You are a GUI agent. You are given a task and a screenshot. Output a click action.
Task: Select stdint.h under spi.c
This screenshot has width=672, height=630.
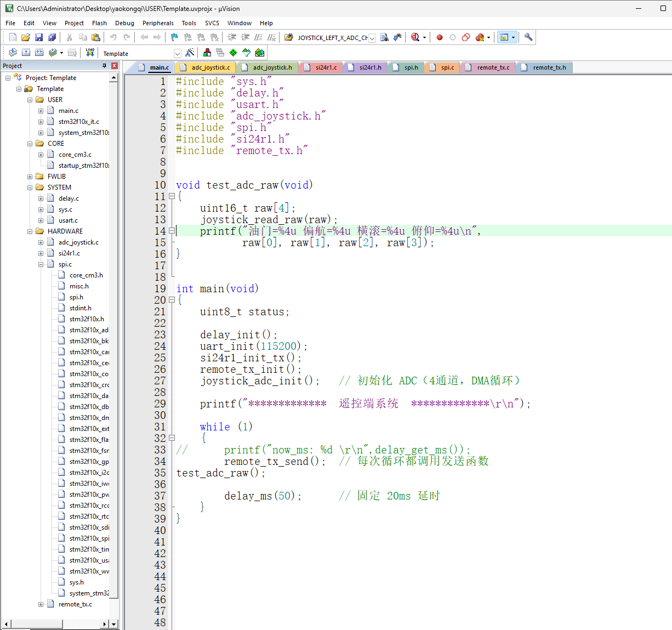point(81,308)
